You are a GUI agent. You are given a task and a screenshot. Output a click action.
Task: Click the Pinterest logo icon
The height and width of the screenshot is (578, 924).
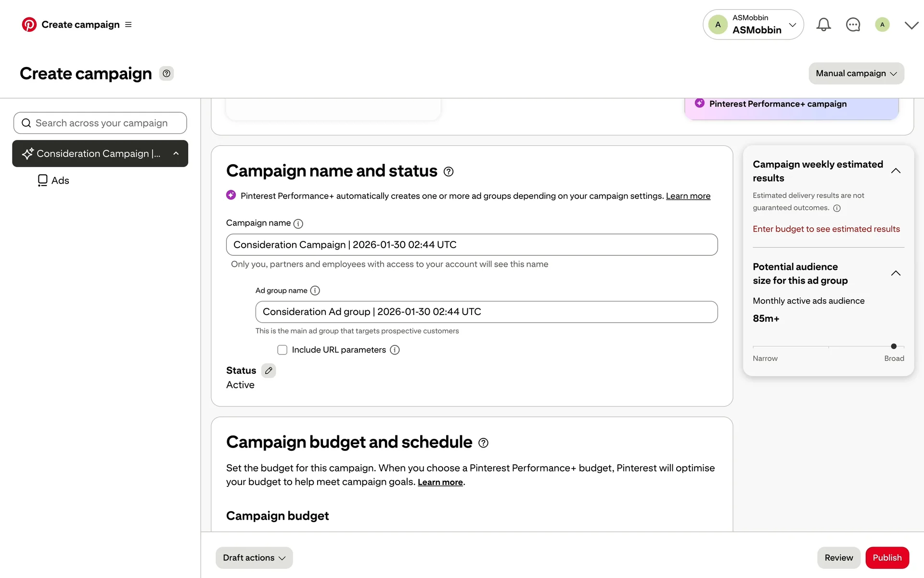click(x=29, y=25)
